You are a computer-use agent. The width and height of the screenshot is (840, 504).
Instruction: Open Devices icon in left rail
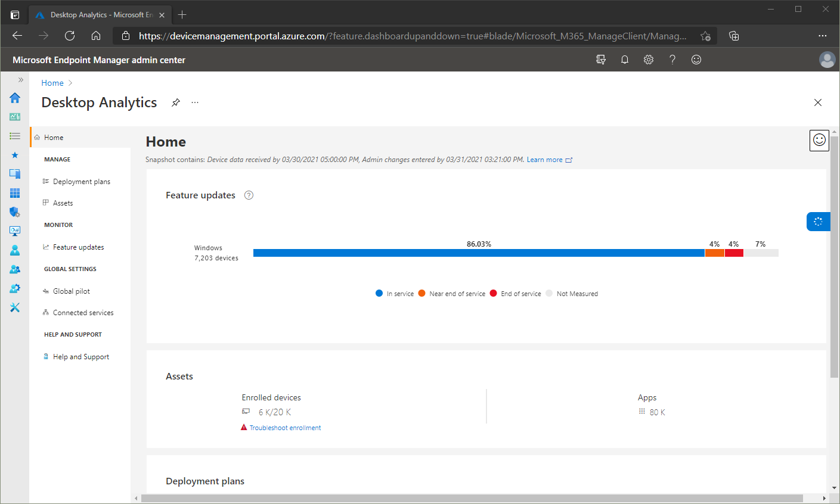[15, 174]
